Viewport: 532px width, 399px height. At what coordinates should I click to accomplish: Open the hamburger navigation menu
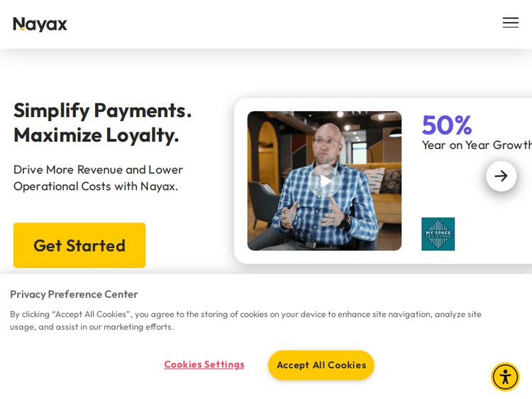(510, 23)
